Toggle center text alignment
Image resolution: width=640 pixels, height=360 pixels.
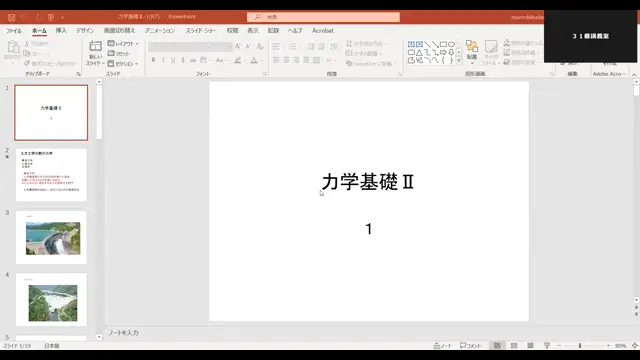click(286, 60)
